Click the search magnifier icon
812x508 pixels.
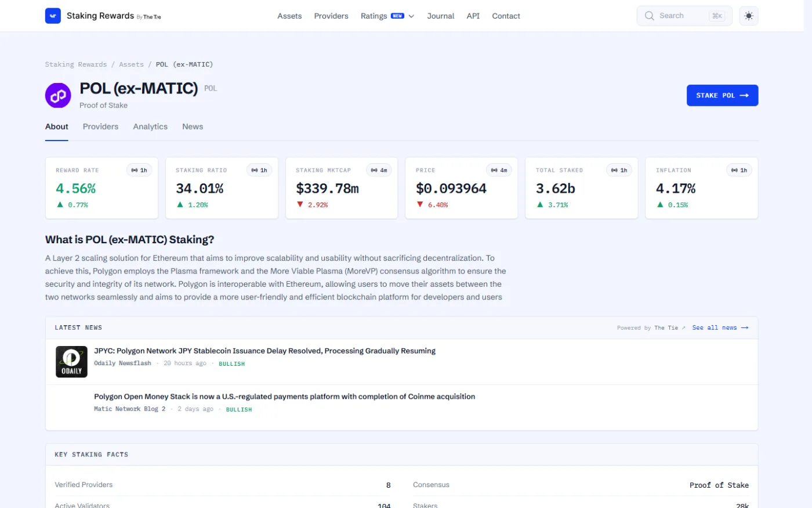click(649, 16)
